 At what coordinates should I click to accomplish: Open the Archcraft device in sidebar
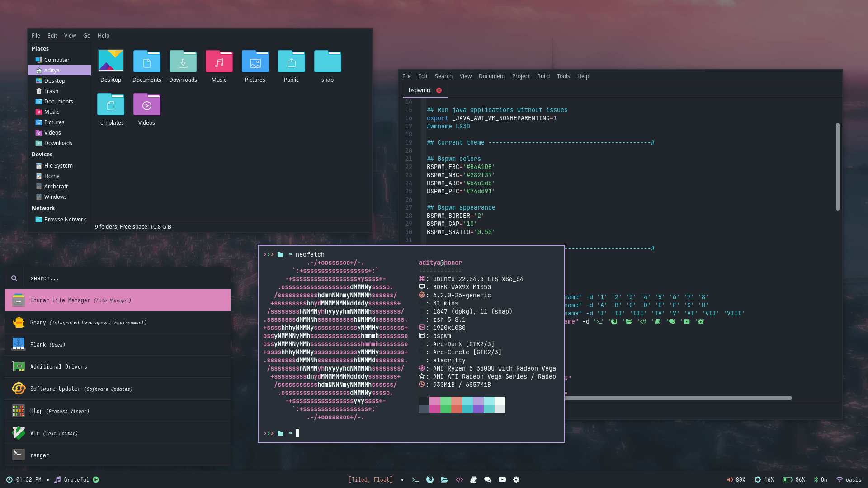click(56, 187)
